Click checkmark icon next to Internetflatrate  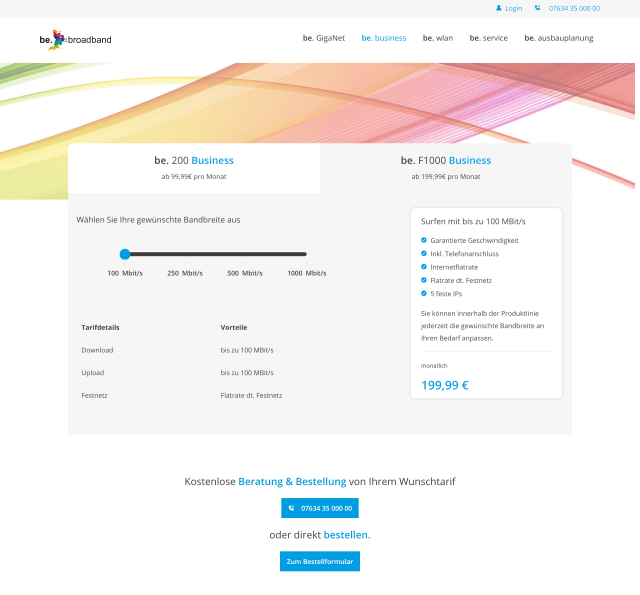tap(424, 267)
